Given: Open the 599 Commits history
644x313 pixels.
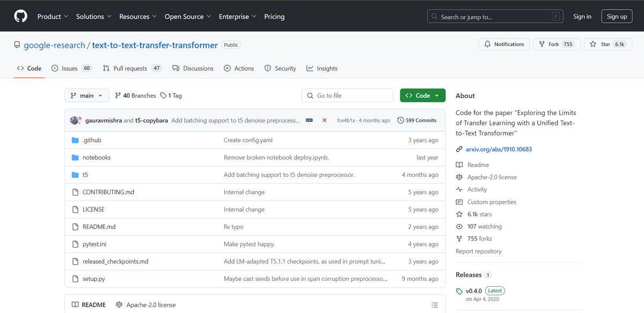Looking at the screenshot, I should 416,121.
